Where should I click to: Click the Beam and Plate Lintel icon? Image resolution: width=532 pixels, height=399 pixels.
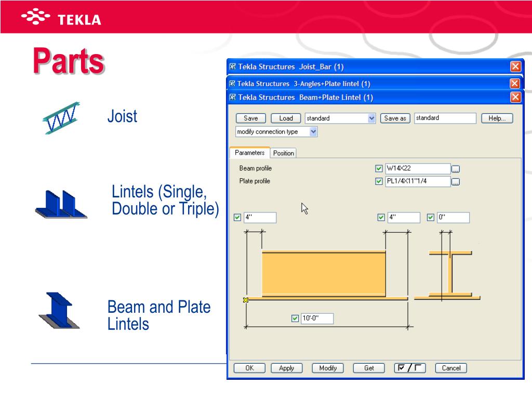pyautogui.click(x=59, y=311)
